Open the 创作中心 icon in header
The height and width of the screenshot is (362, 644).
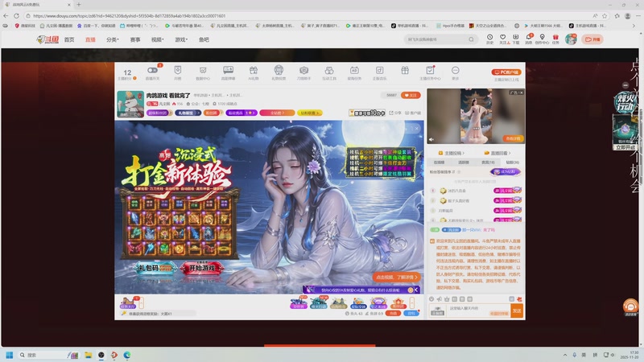[x=542, y=39]
